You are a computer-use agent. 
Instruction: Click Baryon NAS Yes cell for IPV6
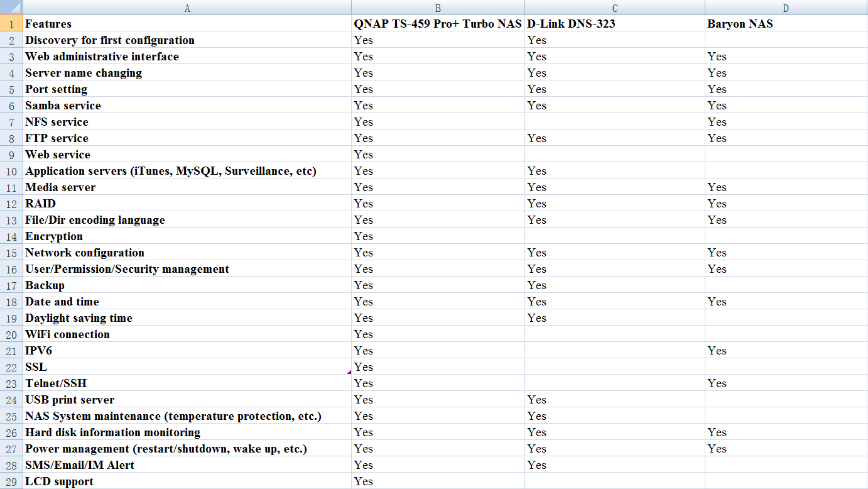[717, 351]
